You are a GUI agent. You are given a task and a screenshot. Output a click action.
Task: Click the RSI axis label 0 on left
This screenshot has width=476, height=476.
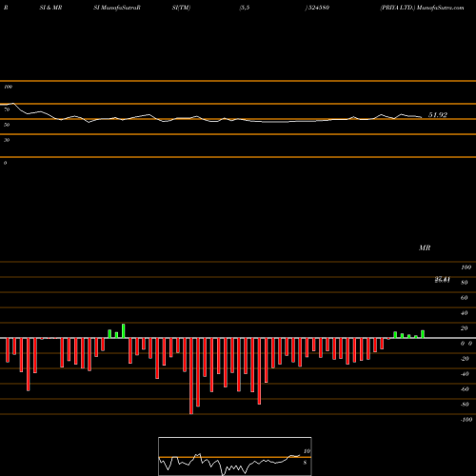5,163
